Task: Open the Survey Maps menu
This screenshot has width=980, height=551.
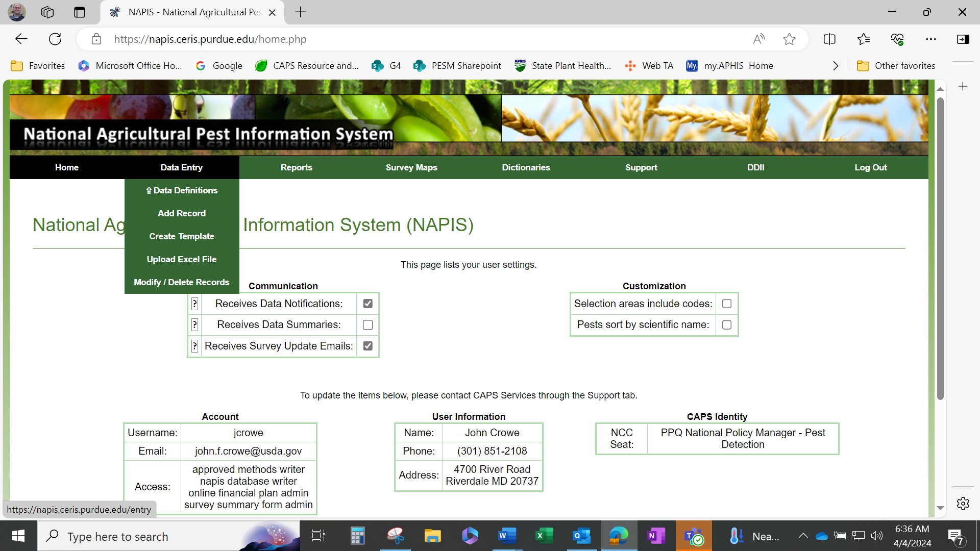Action: coord(411,167)
